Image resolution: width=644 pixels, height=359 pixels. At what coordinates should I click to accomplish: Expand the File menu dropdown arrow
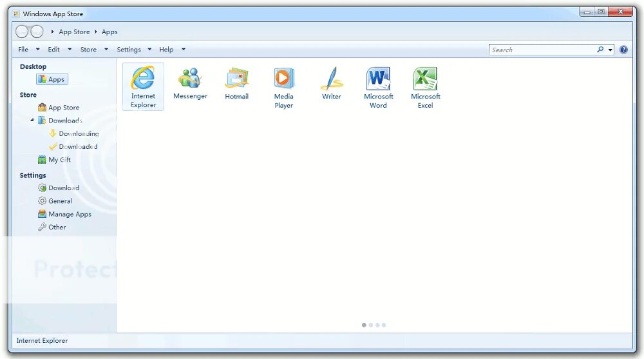pos(38,50)
